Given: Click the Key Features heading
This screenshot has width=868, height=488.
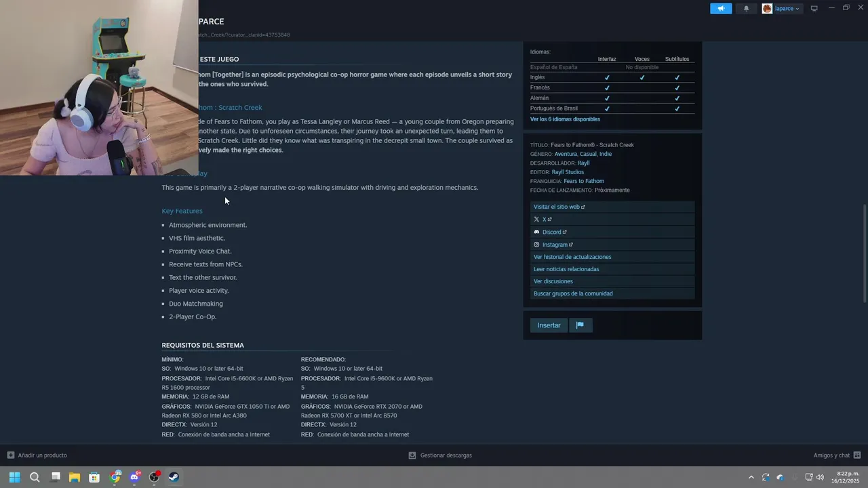Looking at the screenshot, I should click(182, 211).
